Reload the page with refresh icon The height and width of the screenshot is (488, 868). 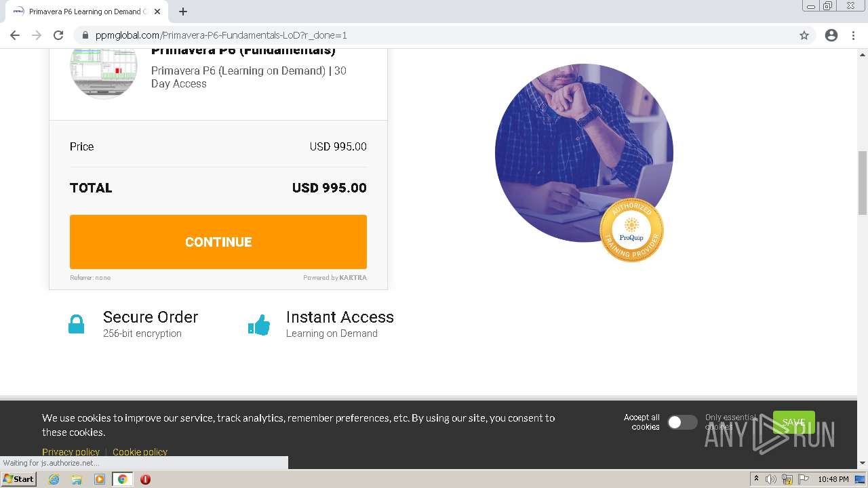58,35
